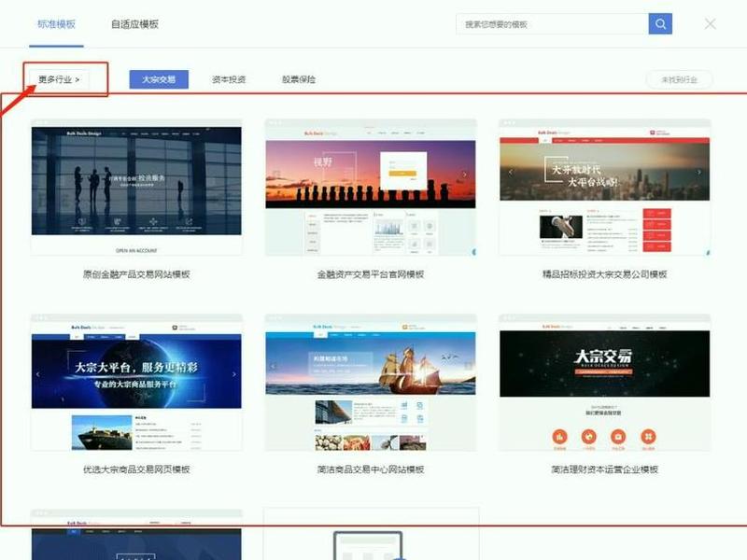
Task: Open the 简洁商品交易中心网站模板 sailing ship thumbnail
Action: click(371, 383)
